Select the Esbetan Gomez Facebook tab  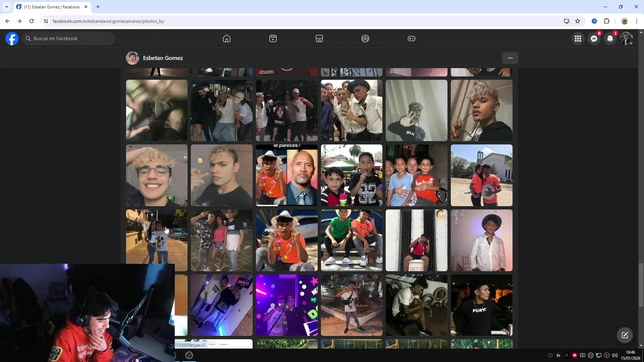point(51,7)
